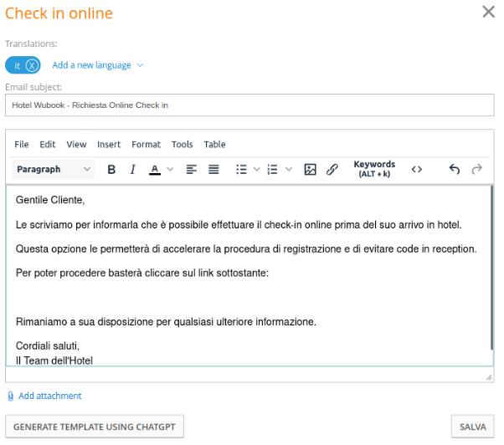The height and width of the screenshot is (445, 504).
Task: Align text to the left
Action: point(191,169)
